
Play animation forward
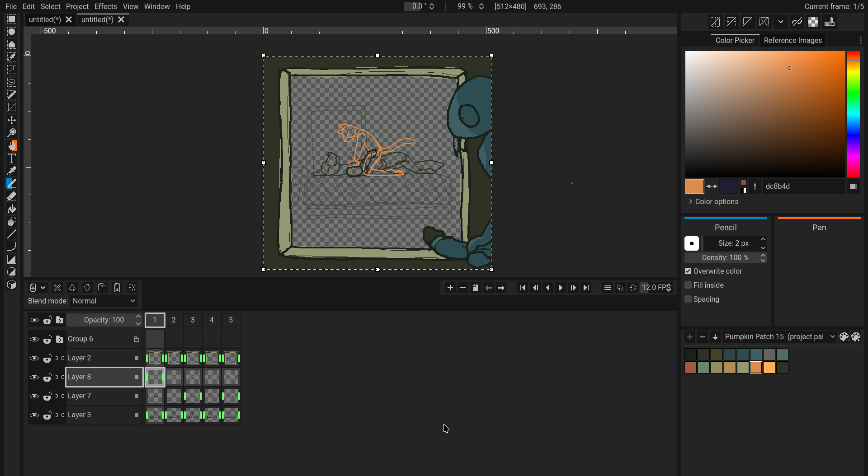click(x=561, y=288)
